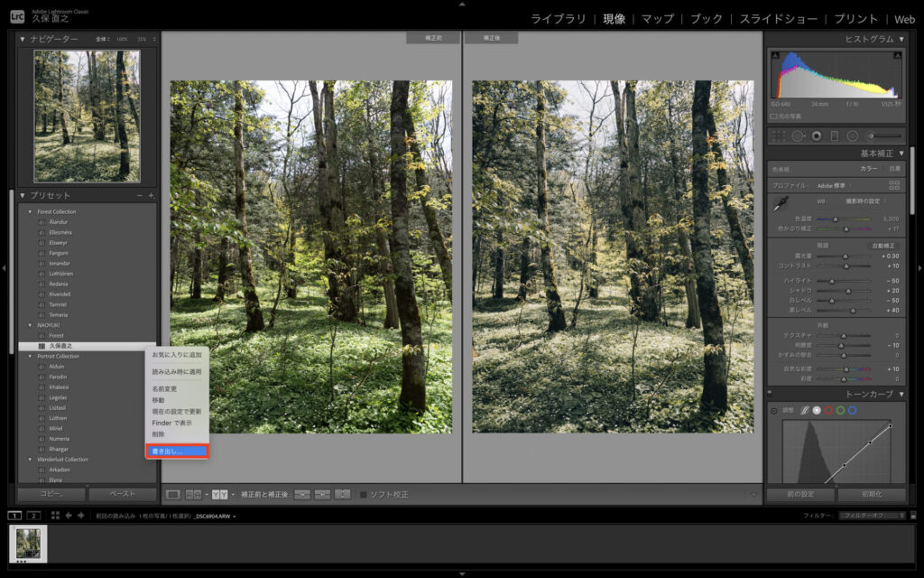This screenshot has height=578, width=924.
Task: Click the ペースト button
Action: 123,494
